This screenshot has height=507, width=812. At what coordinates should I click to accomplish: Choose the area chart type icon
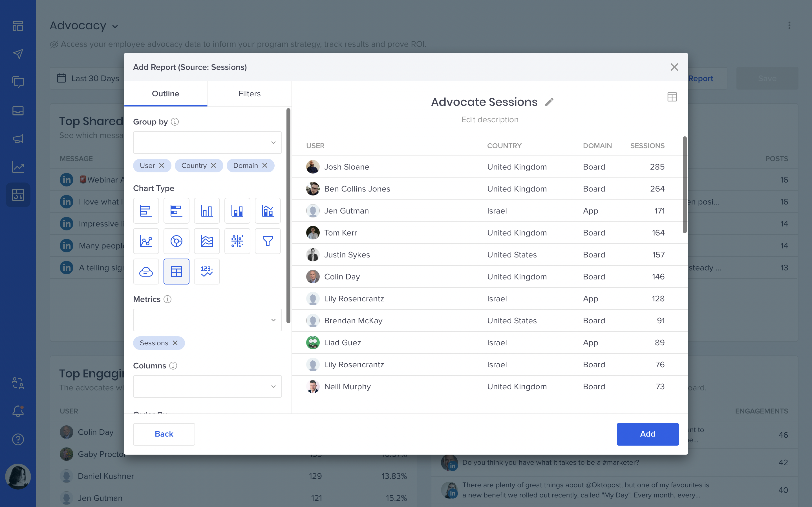tap(207, 241)
